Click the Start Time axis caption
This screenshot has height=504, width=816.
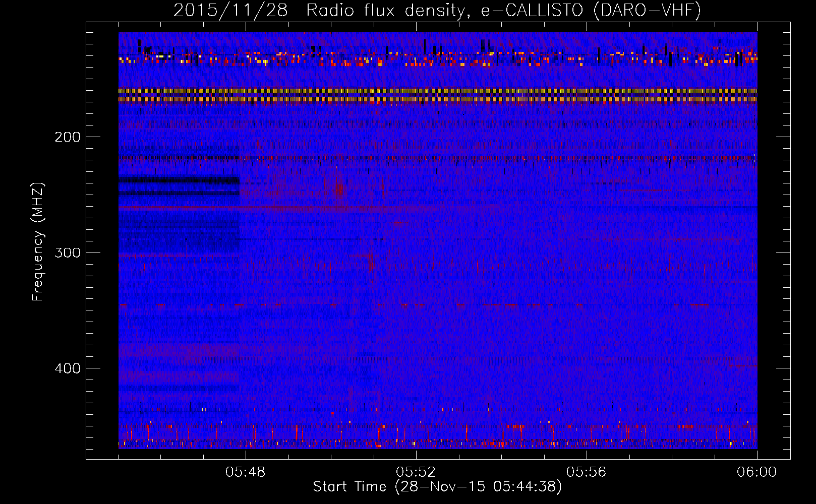[x=437, y=487]
